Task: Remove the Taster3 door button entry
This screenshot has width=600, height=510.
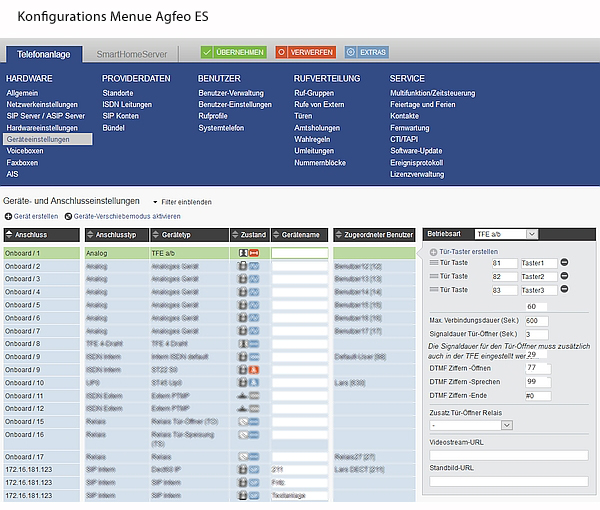Action: click(563, 290)
